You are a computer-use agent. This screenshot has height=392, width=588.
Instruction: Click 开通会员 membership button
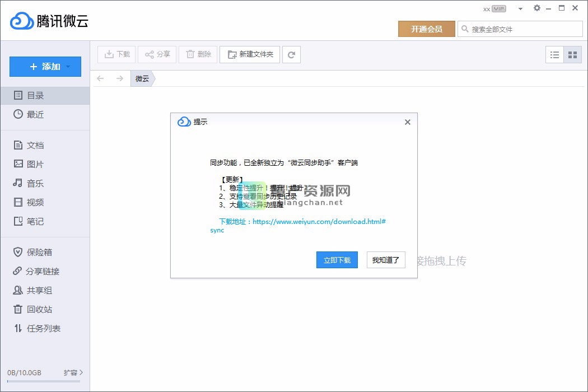[x=427, y=29]
